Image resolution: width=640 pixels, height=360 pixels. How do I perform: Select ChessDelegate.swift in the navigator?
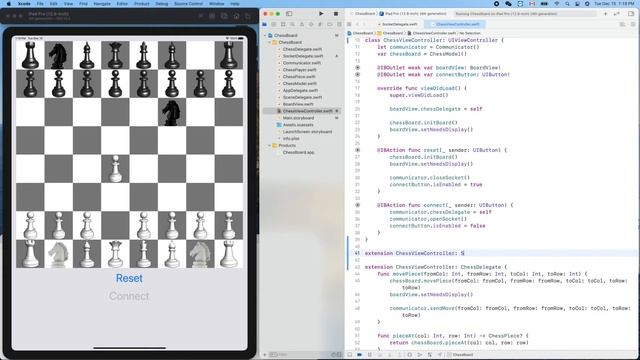click(x=302, y=49)
